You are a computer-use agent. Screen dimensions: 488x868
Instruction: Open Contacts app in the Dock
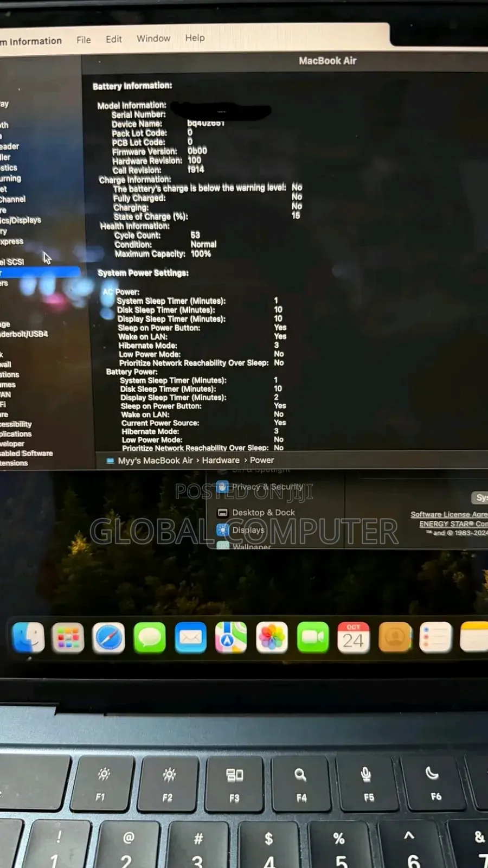coord(395,637)
